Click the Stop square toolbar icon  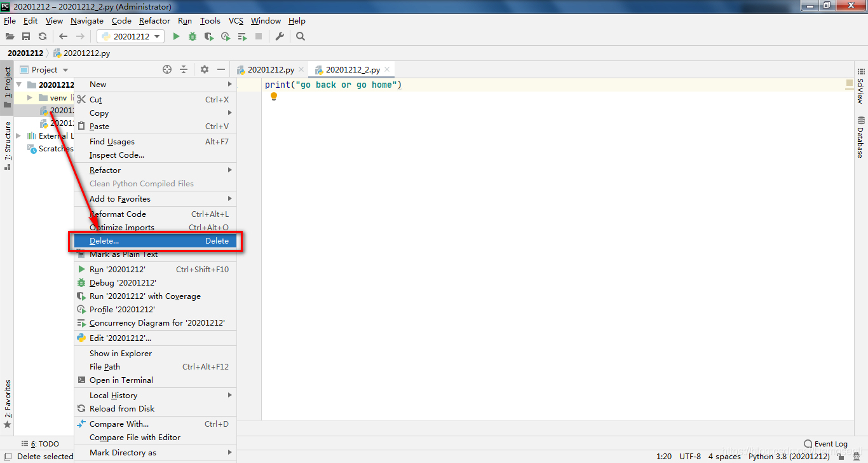[x=259, y=37]
